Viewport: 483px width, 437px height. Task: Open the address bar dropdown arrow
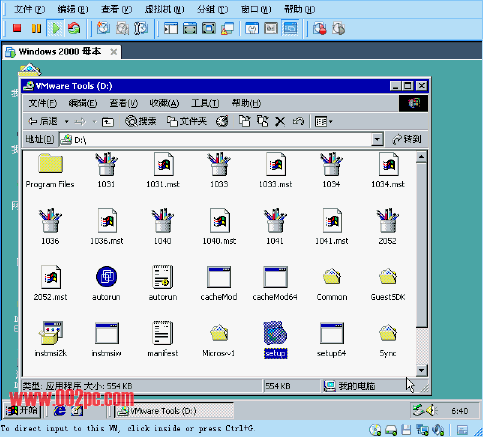[x=377, y=139]
